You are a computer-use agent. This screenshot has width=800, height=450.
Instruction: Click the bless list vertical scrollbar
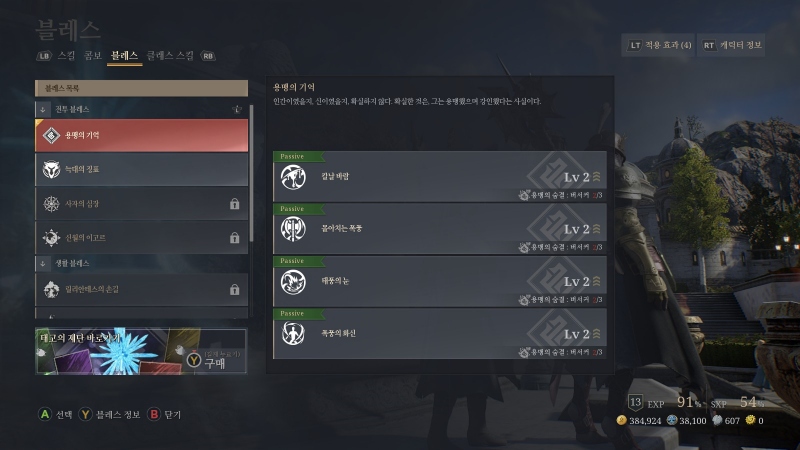[251, 173]
